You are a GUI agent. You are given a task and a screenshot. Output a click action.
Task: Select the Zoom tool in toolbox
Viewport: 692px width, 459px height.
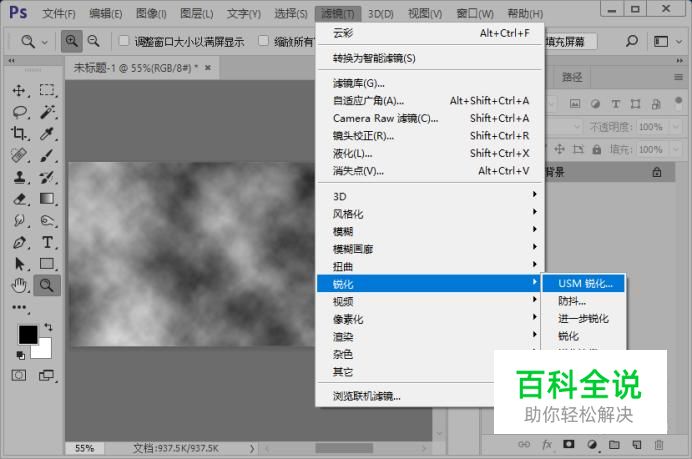pyautogui.click(x=47, y=286)
